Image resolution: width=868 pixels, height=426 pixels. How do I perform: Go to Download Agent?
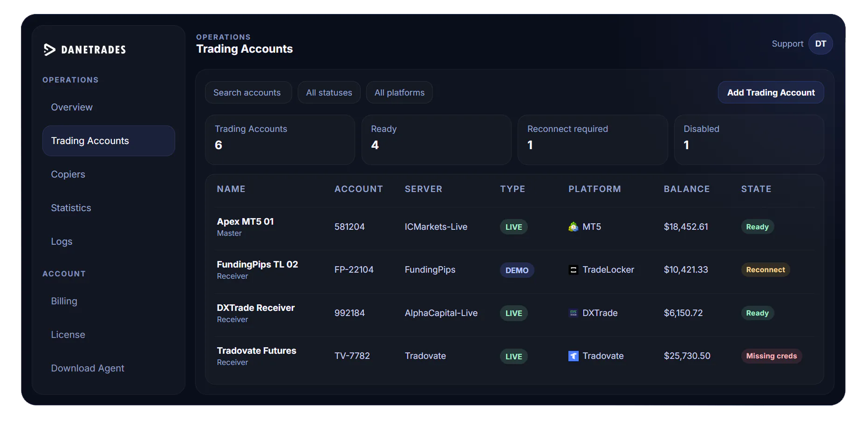tap(88, 368)
